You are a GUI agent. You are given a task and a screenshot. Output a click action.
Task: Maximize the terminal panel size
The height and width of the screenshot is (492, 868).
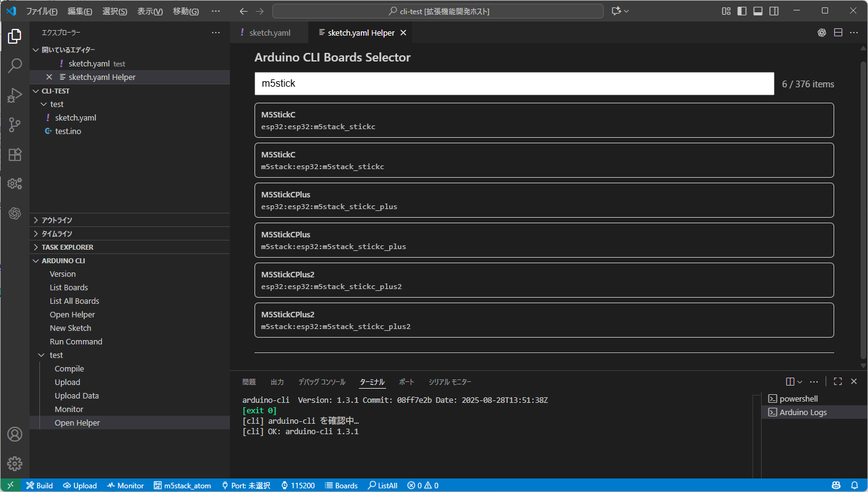click(837, 381)
